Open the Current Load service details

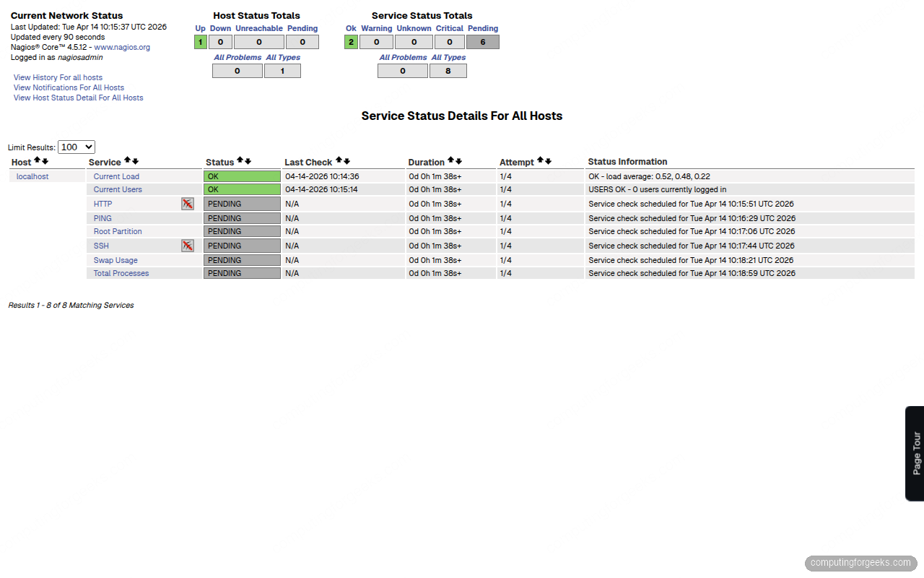point(115,176)
